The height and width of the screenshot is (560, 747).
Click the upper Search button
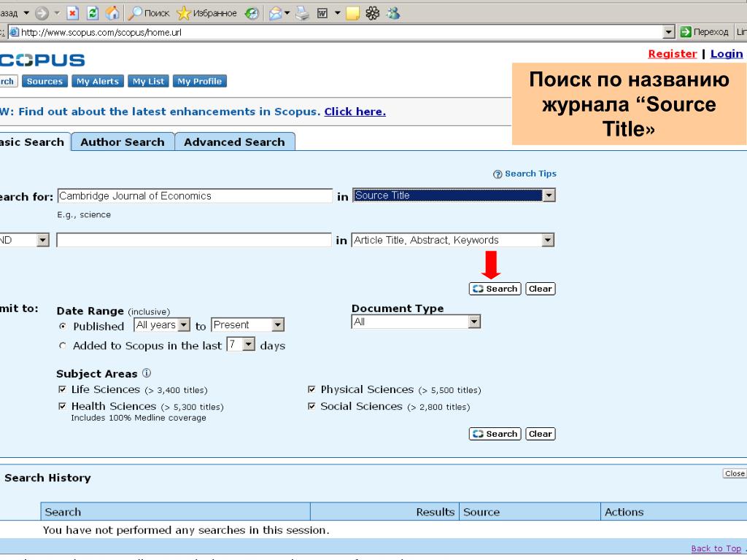[495, 289]
